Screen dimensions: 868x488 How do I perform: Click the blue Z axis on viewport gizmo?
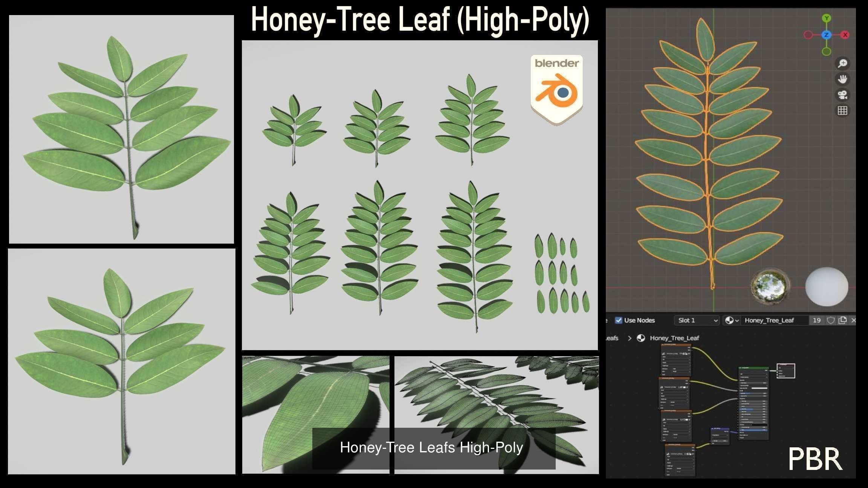826,35
